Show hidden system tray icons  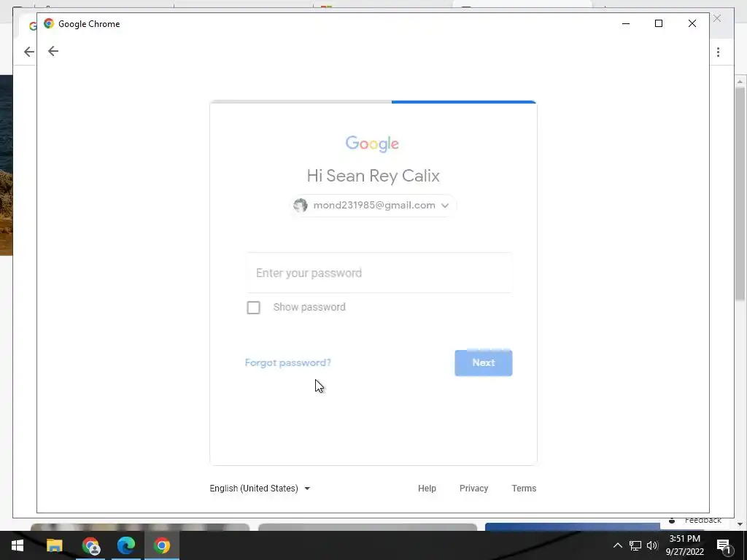pos(617,545)
